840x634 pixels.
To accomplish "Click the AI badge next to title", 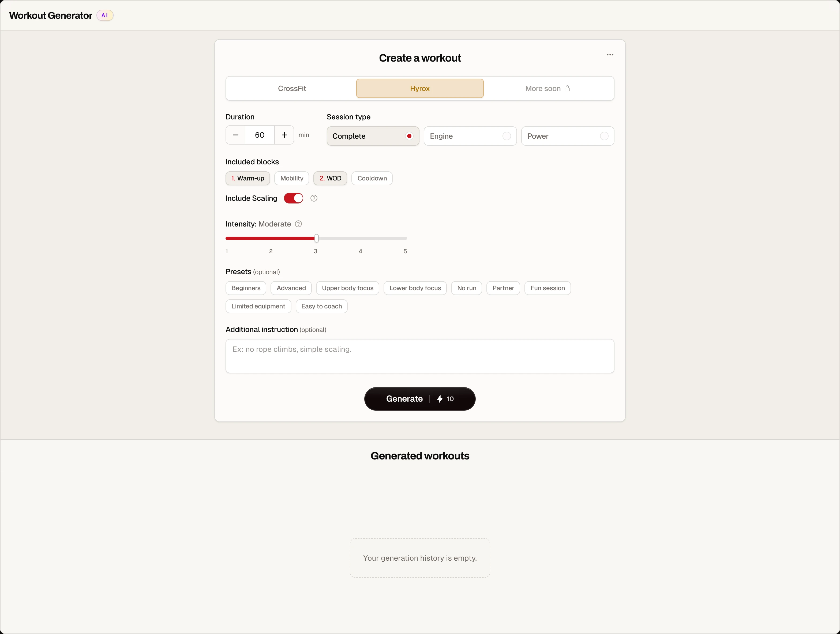I will pyautogui.click(x=105, y=16).
